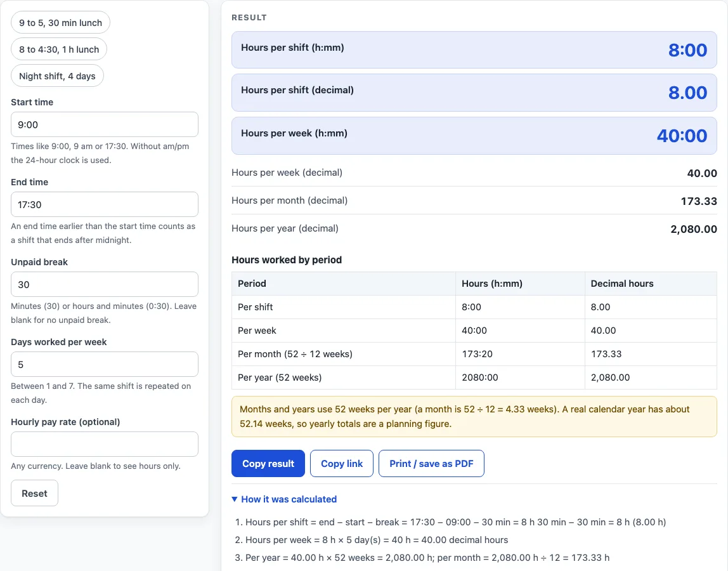Image resolution: width=728 pixels, height=571 pixels.
Task: Collapse the "How it was calculated" section
Action: click(284, 499)
